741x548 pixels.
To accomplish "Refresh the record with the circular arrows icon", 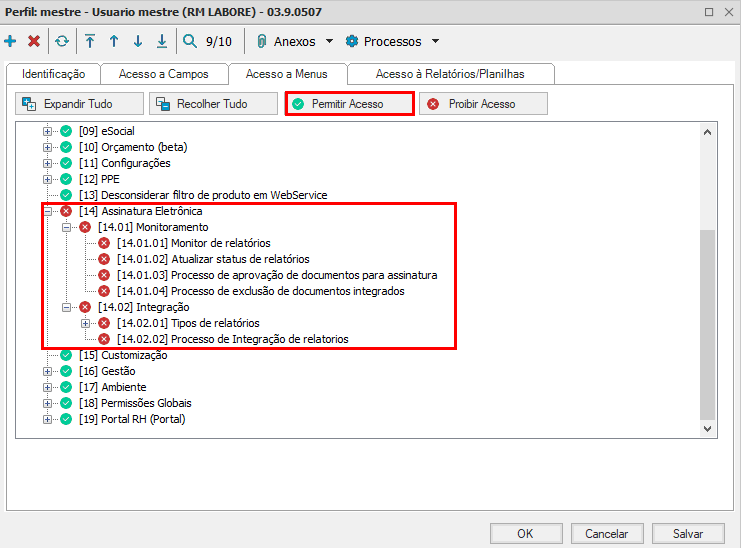I will click(62, 41).
